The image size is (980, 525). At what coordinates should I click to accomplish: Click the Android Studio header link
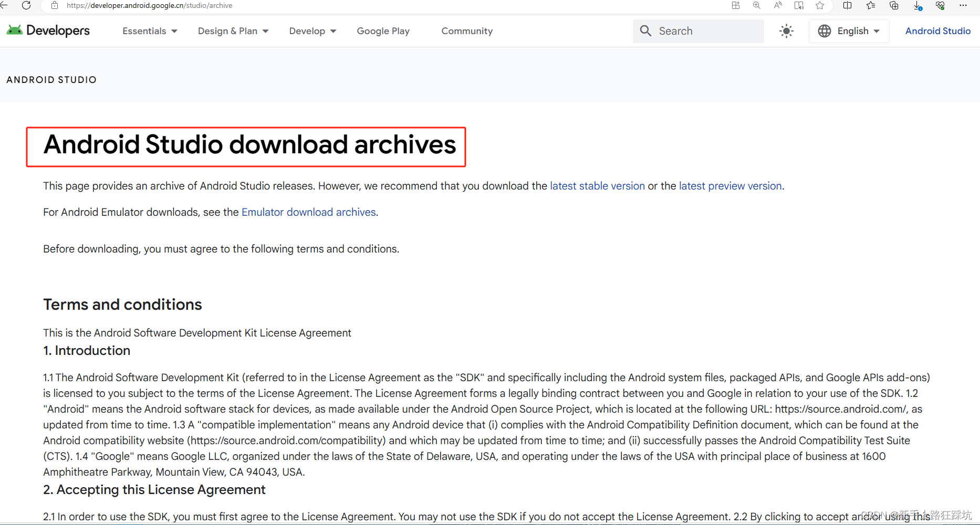point(938,31)
